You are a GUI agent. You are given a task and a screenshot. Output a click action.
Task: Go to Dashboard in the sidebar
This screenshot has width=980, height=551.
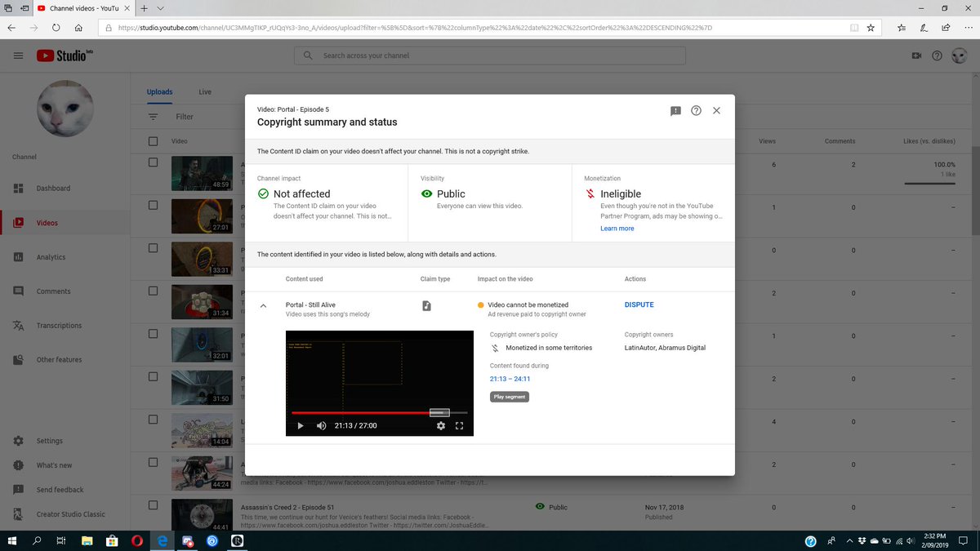65,189
